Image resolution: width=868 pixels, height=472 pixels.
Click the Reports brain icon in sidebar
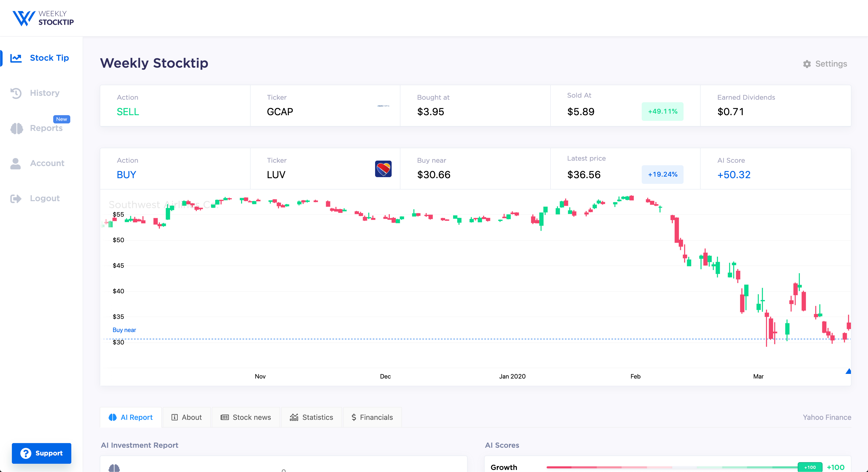coord(16,128)
